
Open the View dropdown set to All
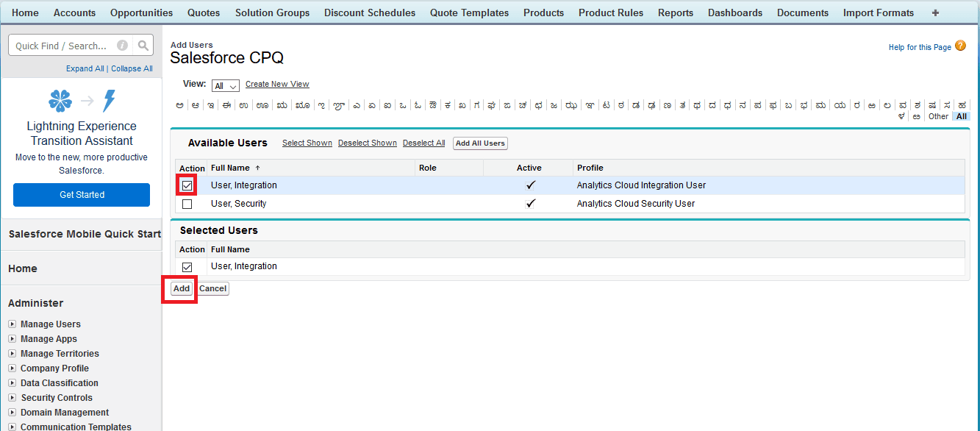tap(225, 86)
